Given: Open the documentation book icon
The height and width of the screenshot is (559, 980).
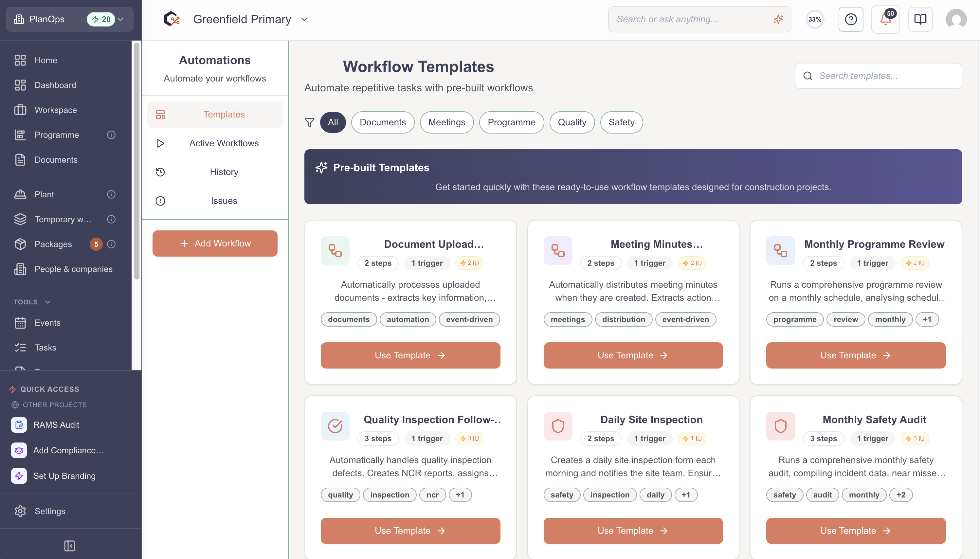Looking at the screenshot, I should coord(920,19).
